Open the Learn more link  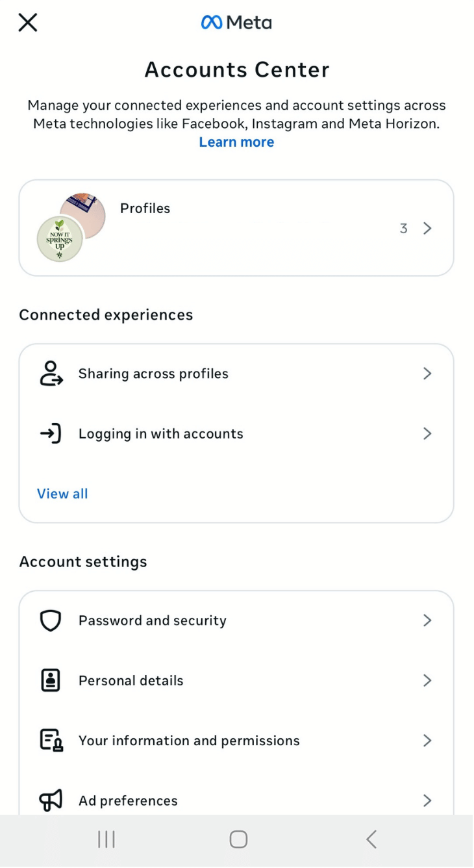(236, 142)
